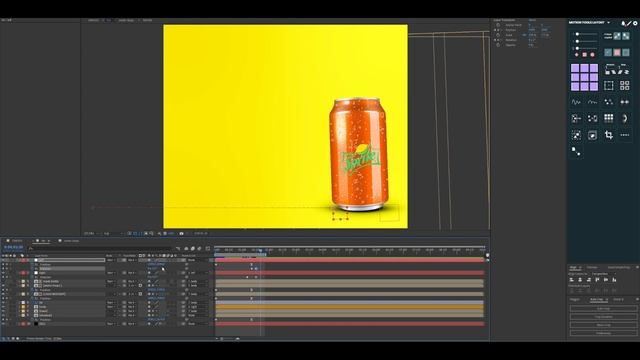Click the timeline current timecode display
This screenshot has width=640, height=360.
coord(13,247)
